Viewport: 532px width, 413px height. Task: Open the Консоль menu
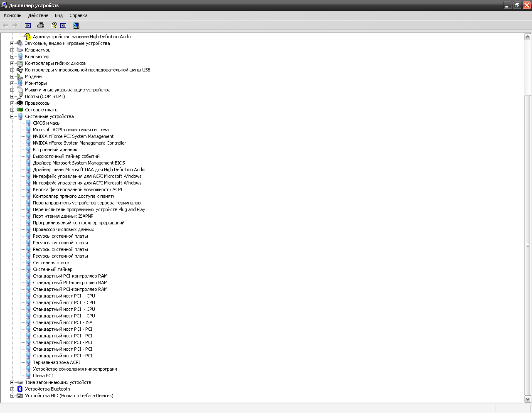tap(12, 15)
